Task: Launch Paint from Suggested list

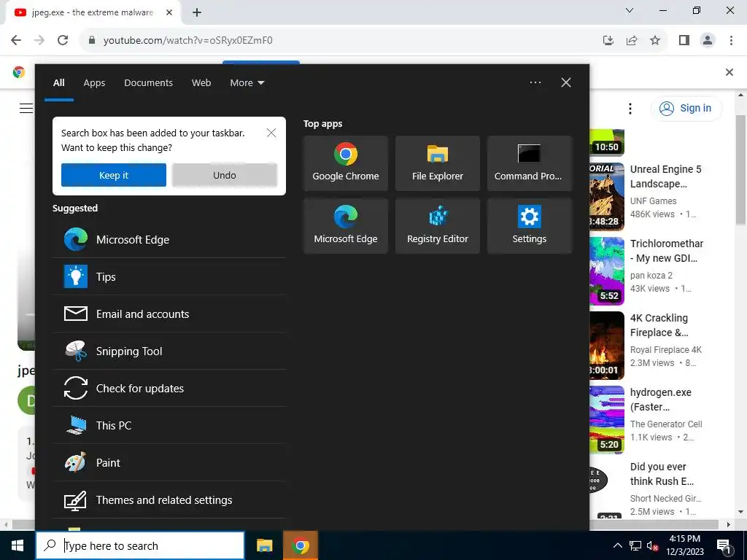Action: (x=169, y=462)
